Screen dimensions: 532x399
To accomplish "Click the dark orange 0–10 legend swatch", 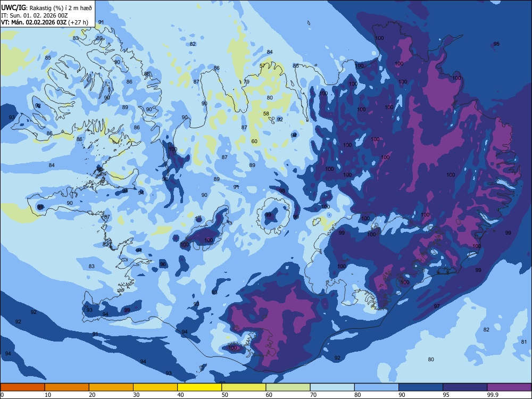I will (22, 387).
